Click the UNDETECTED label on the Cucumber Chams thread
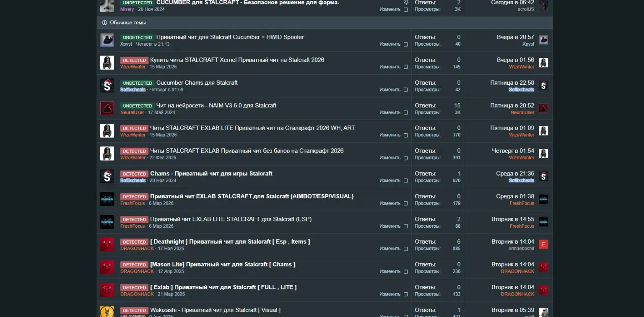 click(137, 83)
